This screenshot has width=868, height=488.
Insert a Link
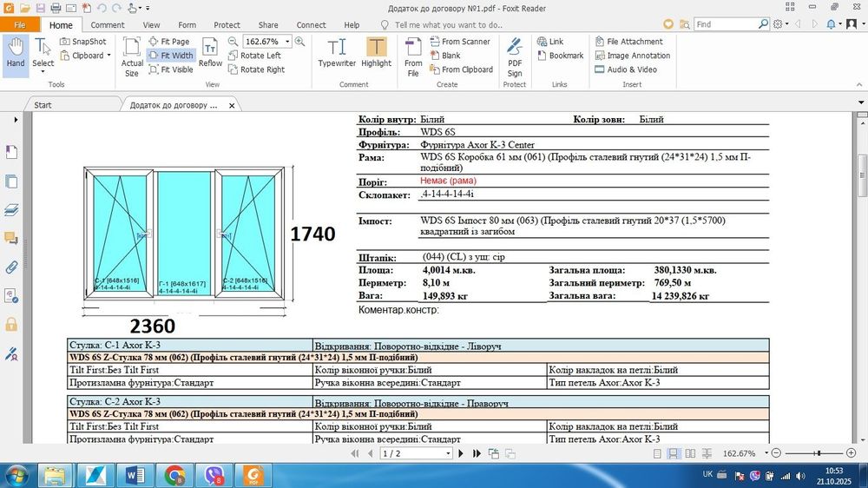pyautogui.click(x=550, y=42)
